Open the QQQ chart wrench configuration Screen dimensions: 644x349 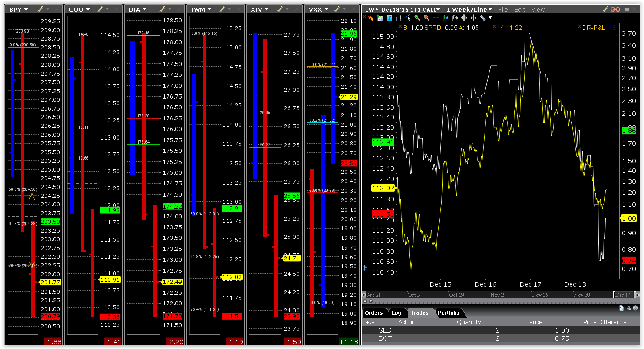[x=99, y=9]
